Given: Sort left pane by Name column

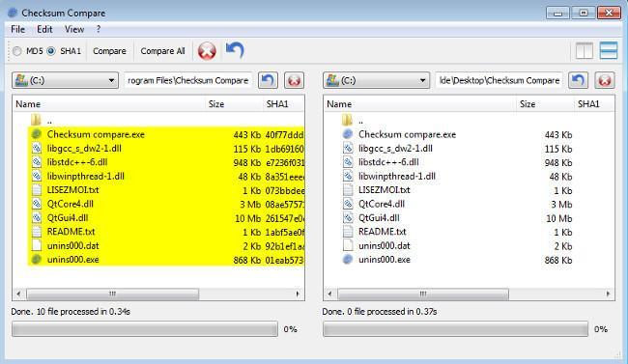Looking at the screenshot, I should point(108,104).
